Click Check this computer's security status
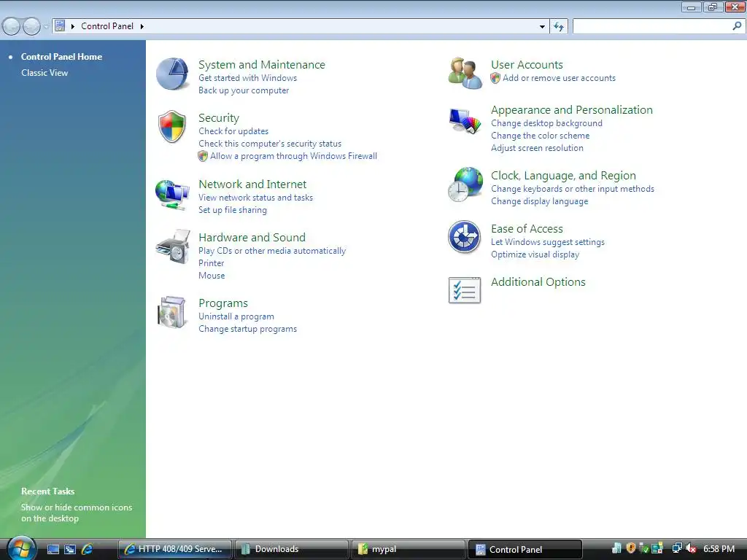Screen dimensions: 747x560 [x=270, y=144]
